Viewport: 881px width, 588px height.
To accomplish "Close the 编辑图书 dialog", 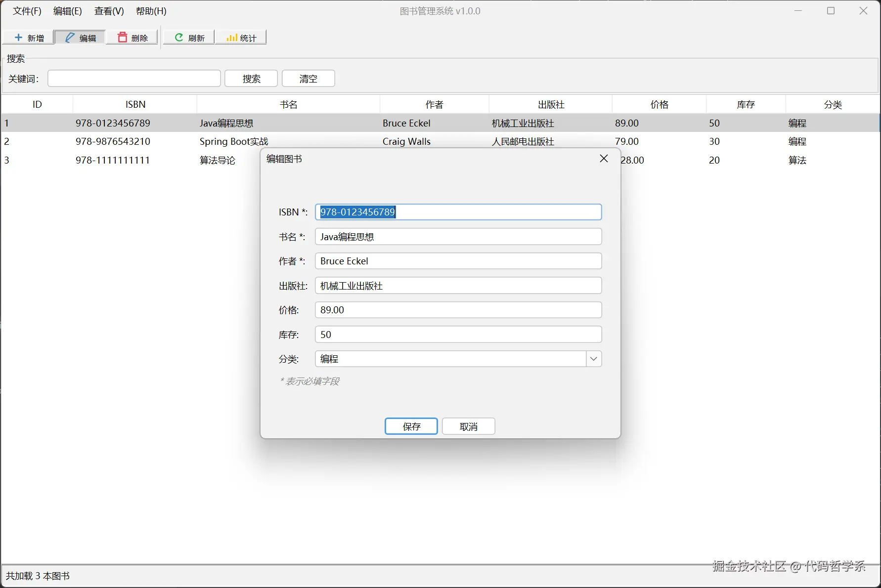I will point(603,159).
